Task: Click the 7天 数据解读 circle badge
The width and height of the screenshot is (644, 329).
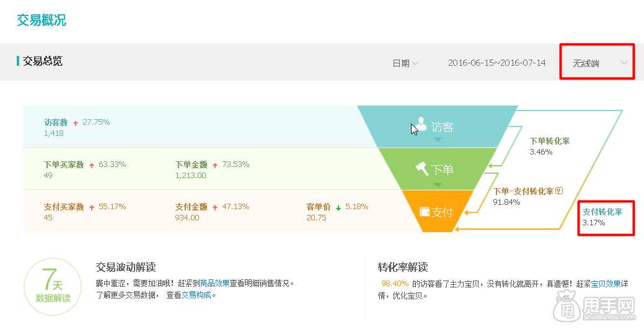Action: [x=53, y=287]
